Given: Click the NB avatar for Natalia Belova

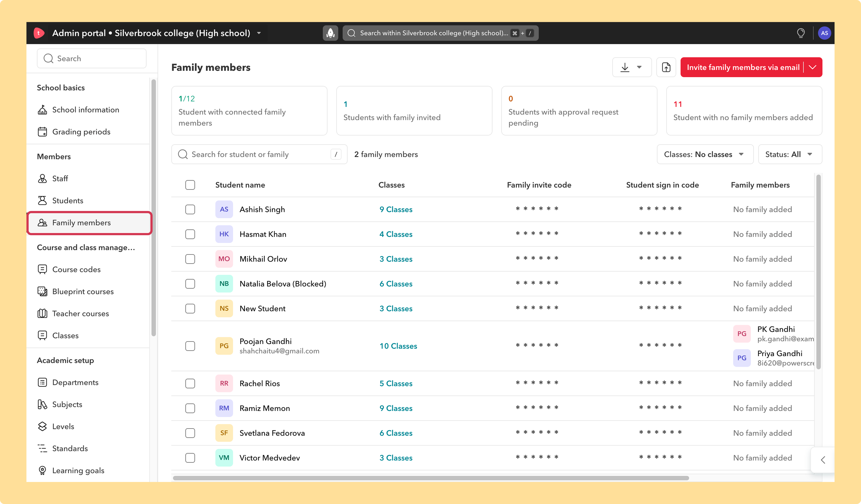Looking at the screenshot, I should click(x=224, y=284).
